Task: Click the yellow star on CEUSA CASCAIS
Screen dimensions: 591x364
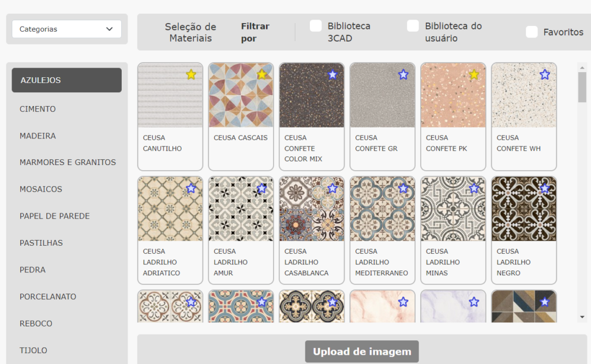Action: 261,74
